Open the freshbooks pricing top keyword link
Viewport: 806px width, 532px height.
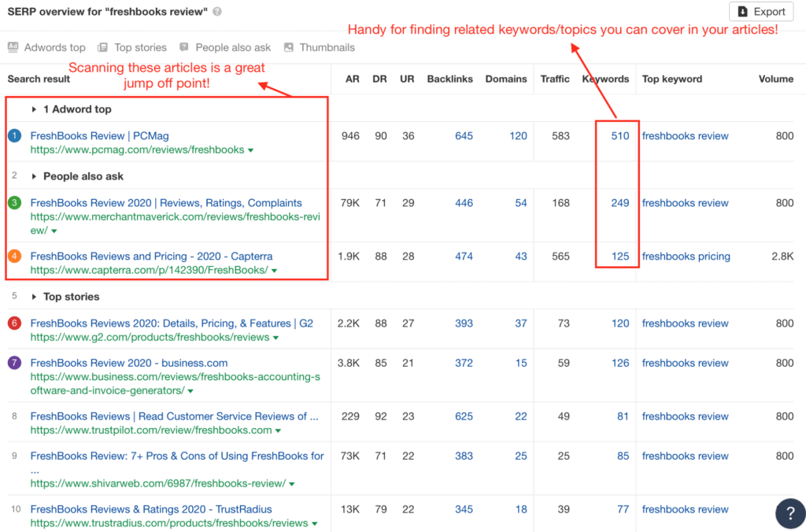(x=686, y=257)
